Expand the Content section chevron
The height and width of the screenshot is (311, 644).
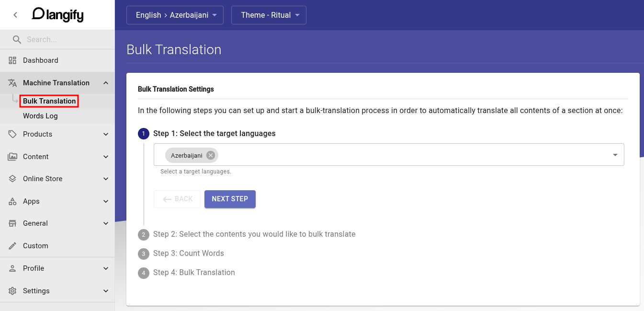coord(106,157)
